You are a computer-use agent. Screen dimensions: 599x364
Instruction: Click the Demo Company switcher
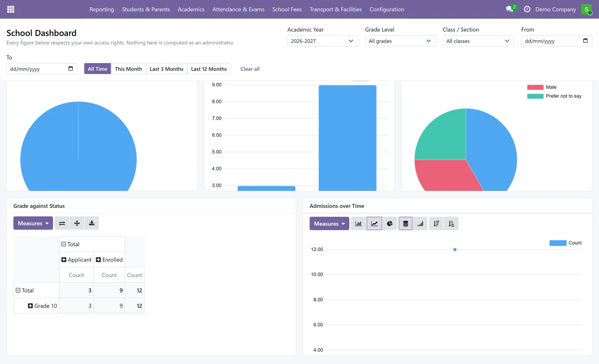[555, 9]
